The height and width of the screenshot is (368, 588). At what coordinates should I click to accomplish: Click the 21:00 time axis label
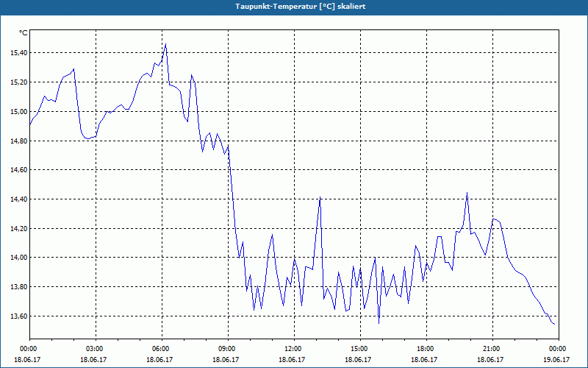pos(492,349)
